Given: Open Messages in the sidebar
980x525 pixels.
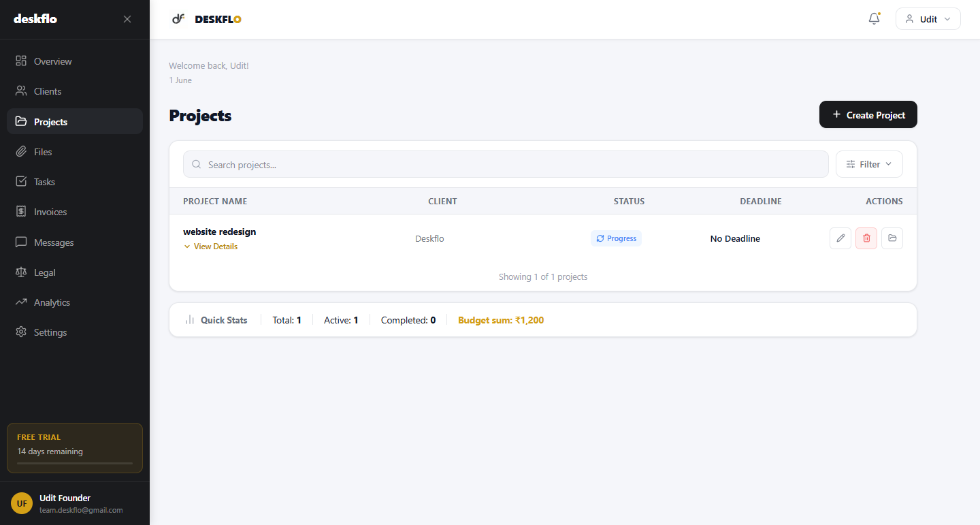Looking at the screenshot, I should point(75,242).
